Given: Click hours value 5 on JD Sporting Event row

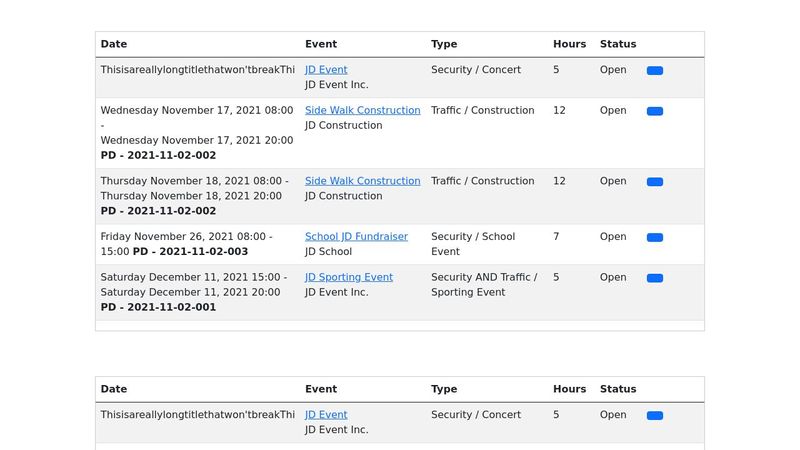Looking at the screenshot, I should tap(556, 277).
